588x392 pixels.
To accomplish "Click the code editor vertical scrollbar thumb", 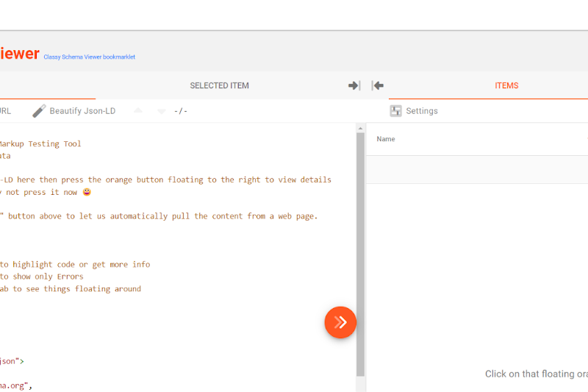I will click(360, 250).
